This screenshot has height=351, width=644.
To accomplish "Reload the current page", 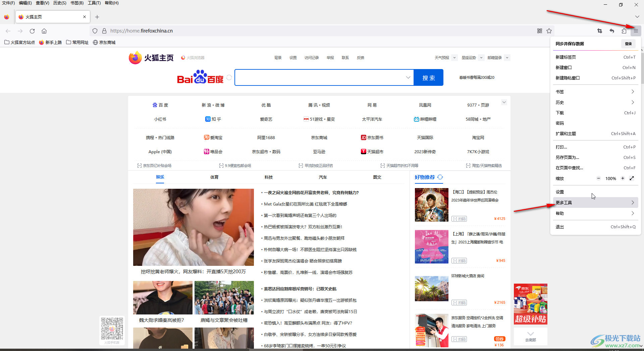I will (32, 31).
